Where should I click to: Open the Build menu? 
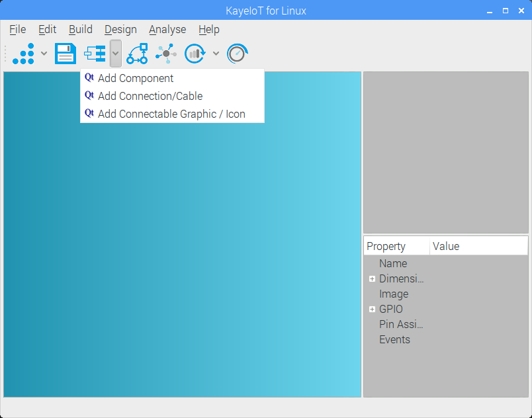coord(81,30)
